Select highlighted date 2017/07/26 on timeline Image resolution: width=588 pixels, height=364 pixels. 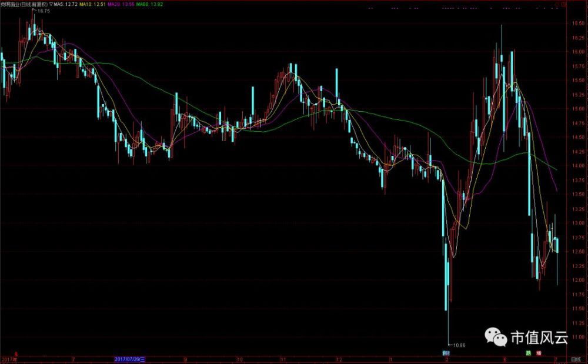point(130,359)
